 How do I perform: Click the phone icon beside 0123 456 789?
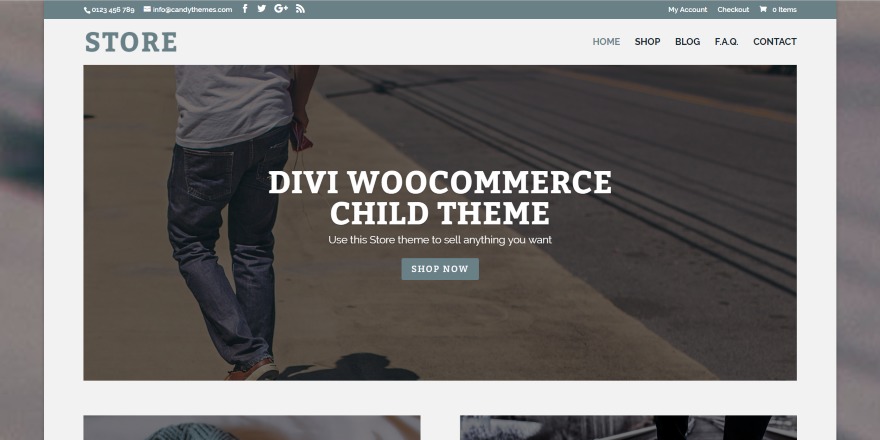tap(87, 10)
